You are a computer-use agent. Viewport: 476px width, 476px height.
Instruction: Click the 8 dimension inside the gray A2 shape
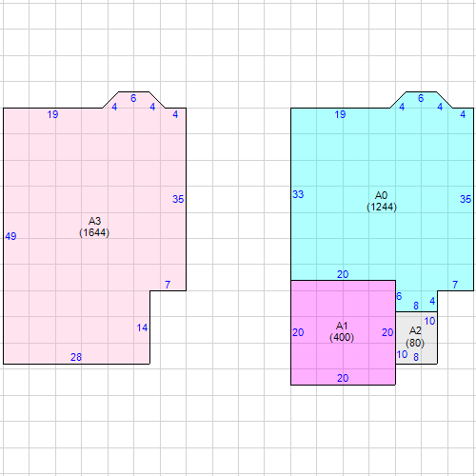coord(416,357)
